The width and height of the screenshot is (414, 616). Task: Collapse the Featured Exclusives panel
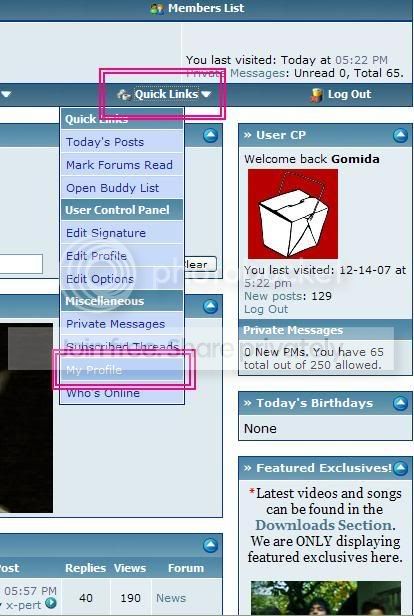(400, 468)
